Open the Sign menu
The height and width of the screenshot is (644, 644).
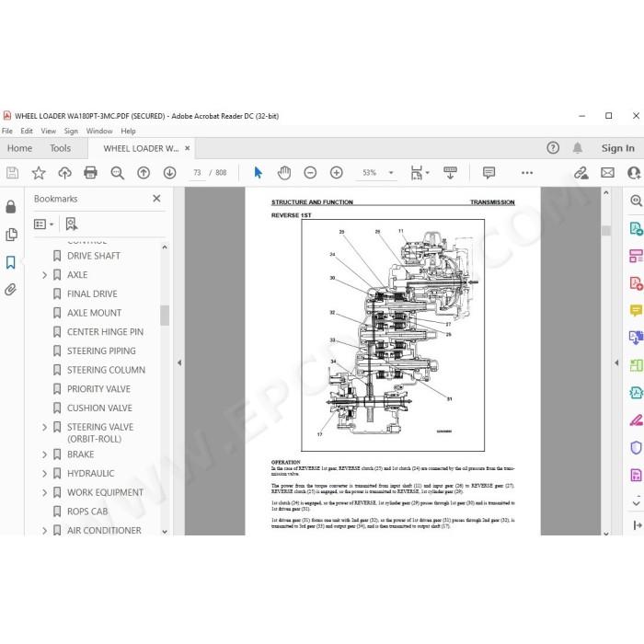(x=71, y=131)
